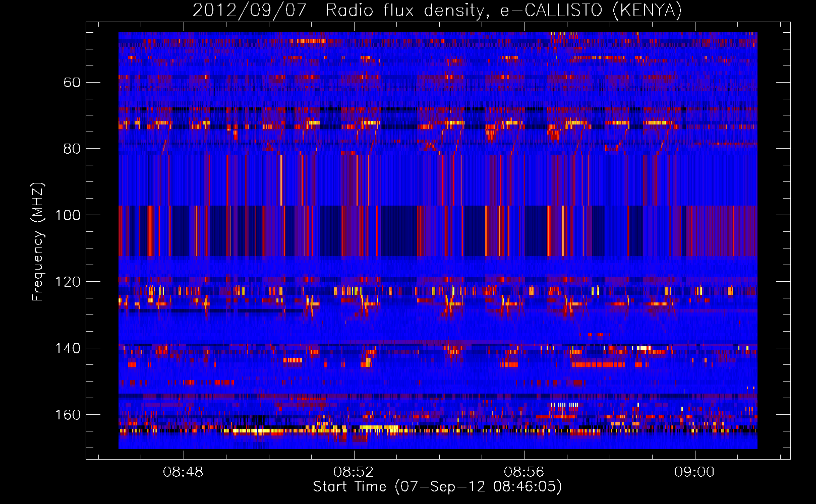
Task: Click the 80 frequency tick label
Action: click(x=72, y=149)
